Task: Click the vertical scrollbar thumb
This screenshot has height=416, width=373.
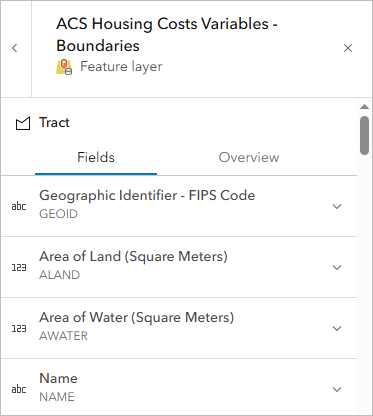Action: 364,135
